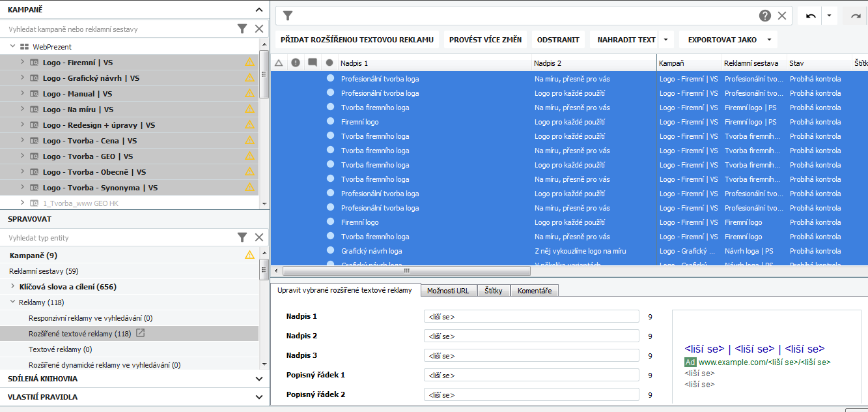Click the Odstranit button
868x412 pixels.
(x=558, y=40)
